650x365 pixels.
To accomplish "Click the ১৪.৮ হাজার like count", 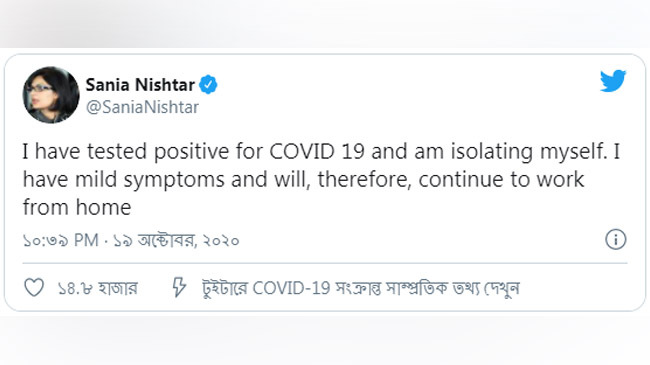I will tap(97, 288).
